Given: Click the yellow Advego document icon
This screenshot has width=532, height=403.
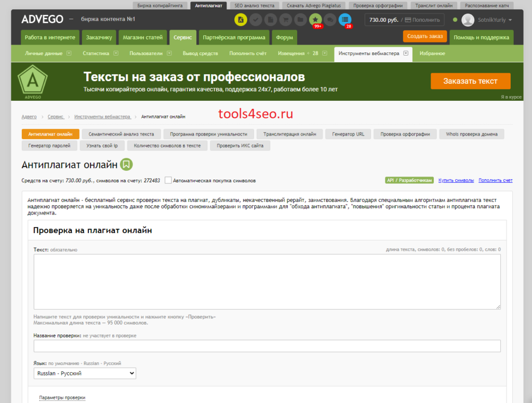Looking at the screenshot, I should point(241,20).
